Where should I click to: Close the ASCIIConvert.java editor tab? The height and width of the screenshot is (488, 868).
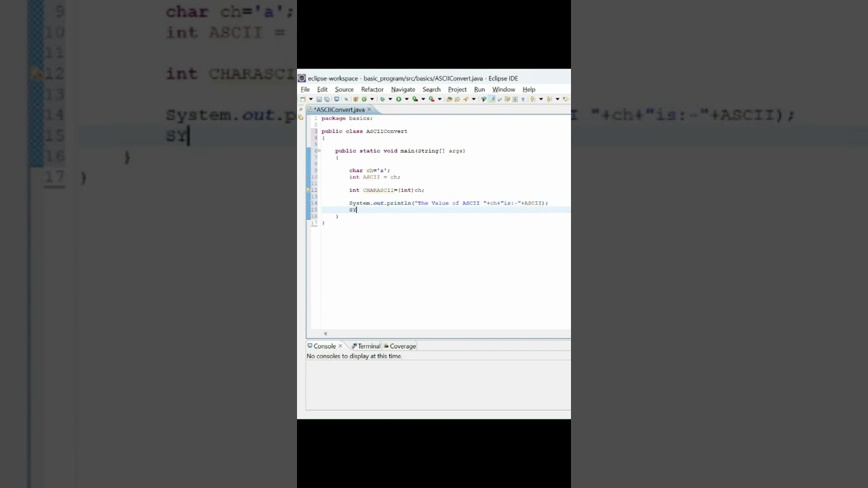370,110
